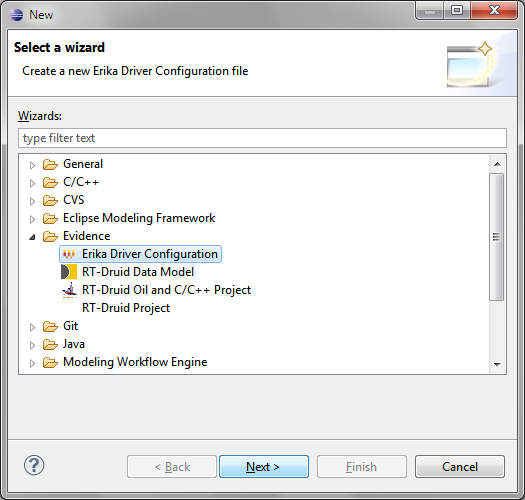Expand the Modeling Workflow Engine category
Viewport: 525px width, 500px height.
32,363
